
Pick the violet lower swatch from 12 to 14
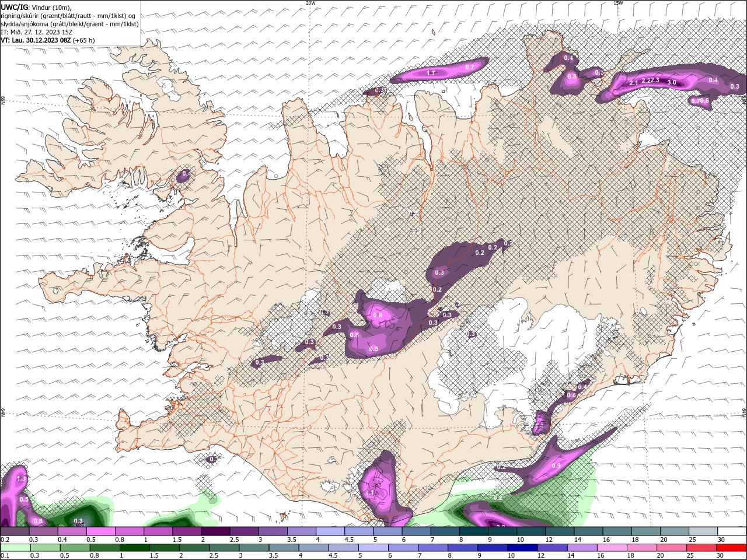tap(552, 548)
